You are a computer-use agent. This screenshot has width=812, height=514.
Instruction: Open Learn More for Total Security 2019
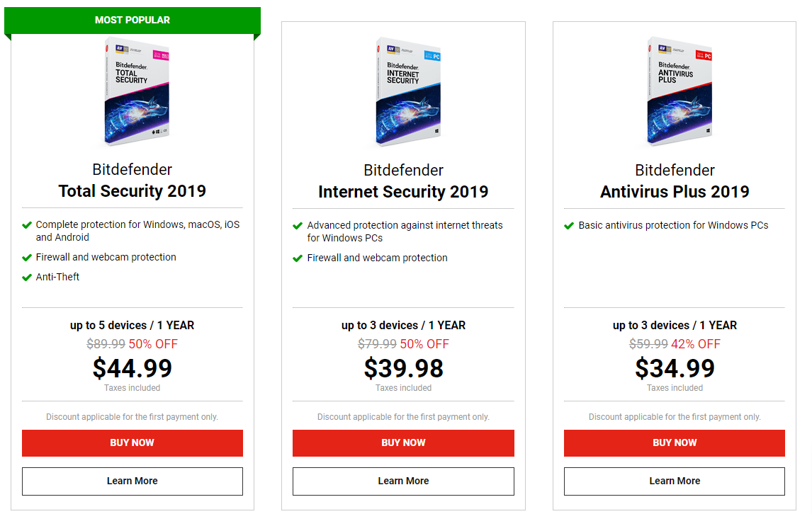pyautogui.click(x=132, y=481)
